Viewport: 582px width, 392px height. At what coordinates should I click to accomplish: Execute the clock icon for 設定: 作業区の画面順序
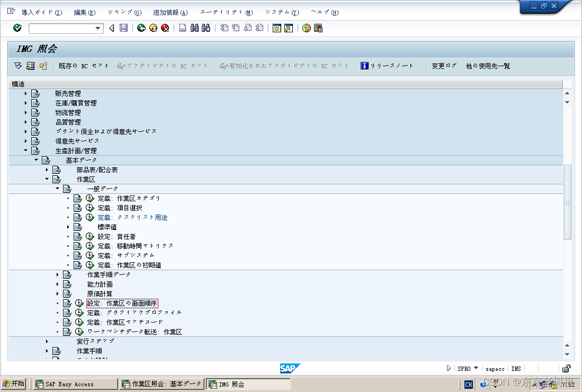[78, 303]
